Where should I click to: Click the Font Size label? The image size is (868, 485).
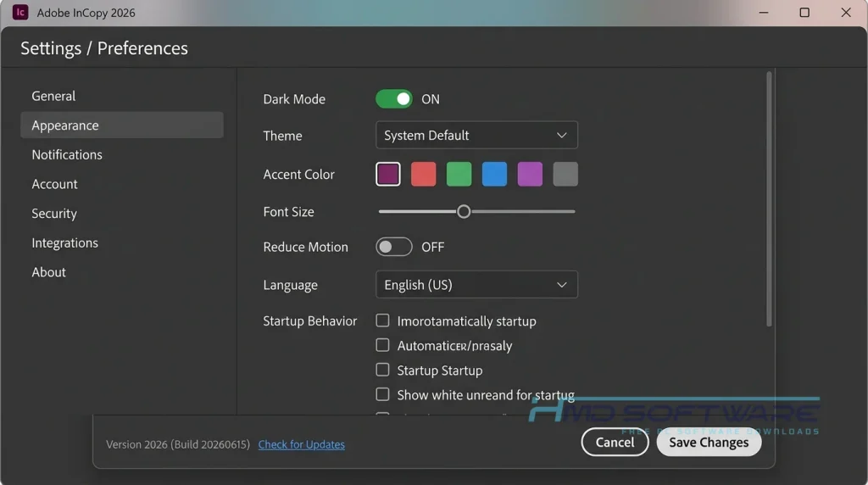288,211
